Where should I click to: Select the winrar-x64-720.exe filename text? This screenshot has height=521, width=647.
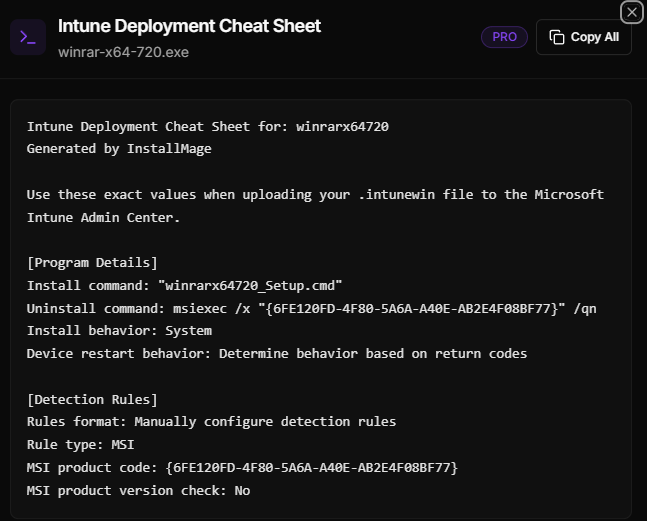tap(123, 52)
